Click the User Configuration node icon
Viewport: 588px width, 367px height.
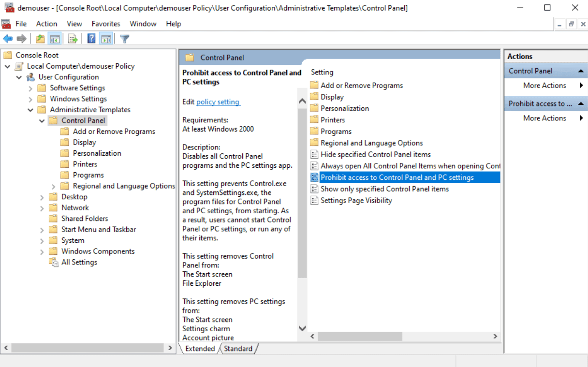[31, 77]
